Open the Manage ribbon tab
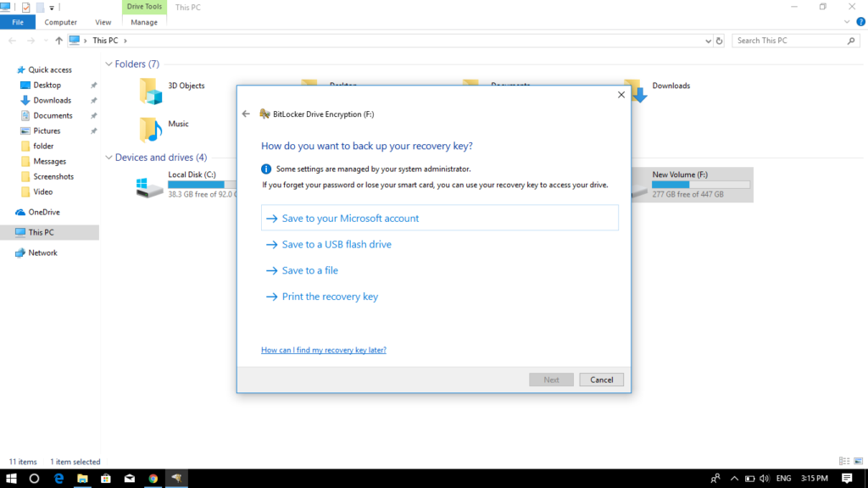This screenshot has height=488, width=868. (x=144, y=22)
